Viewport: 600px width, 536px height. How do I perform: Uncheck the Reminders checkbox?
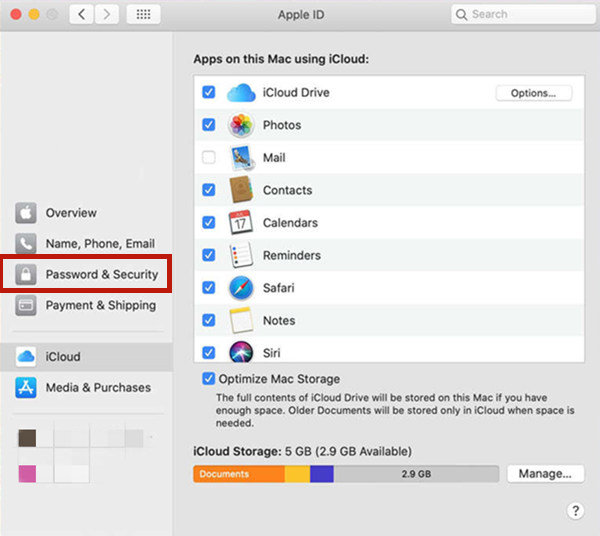(x=209, y=255)
